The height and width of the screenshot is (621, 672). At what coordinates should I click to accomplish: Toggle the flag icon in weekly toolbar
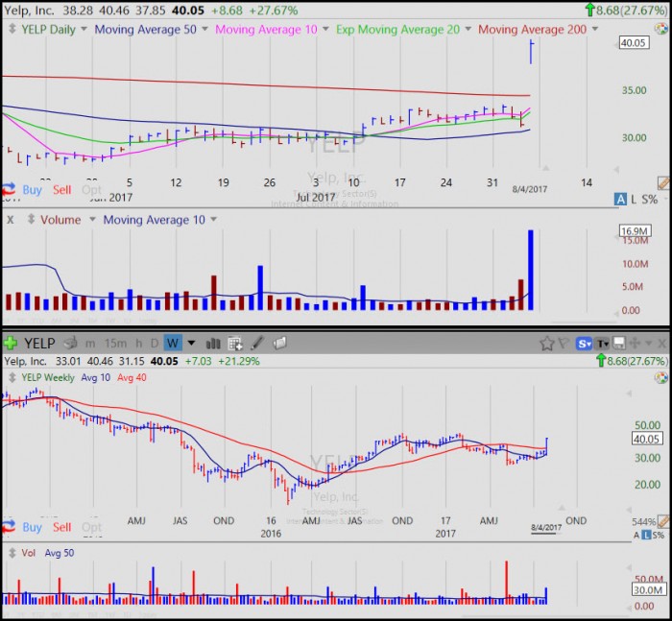(564, 343)
